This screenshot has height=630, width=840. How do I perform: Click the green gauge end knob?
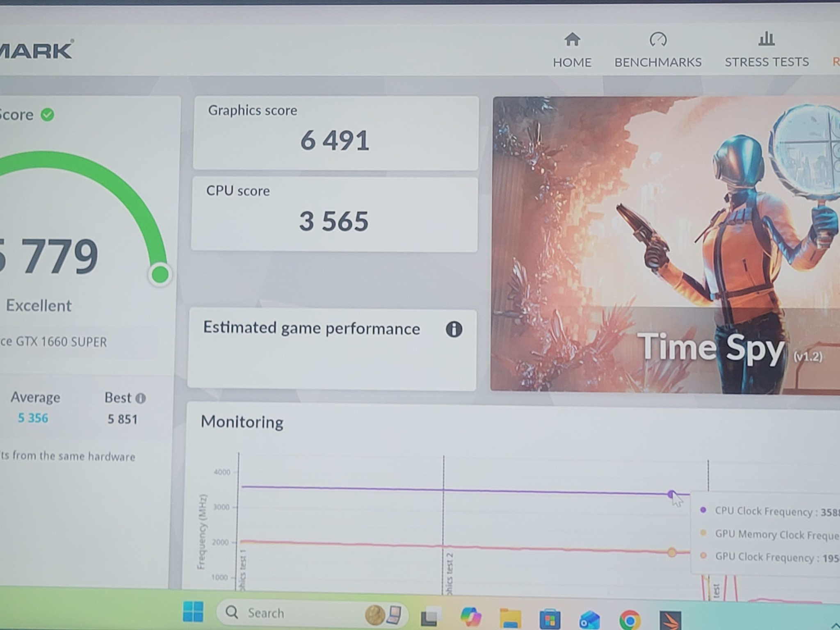[160, 274]
